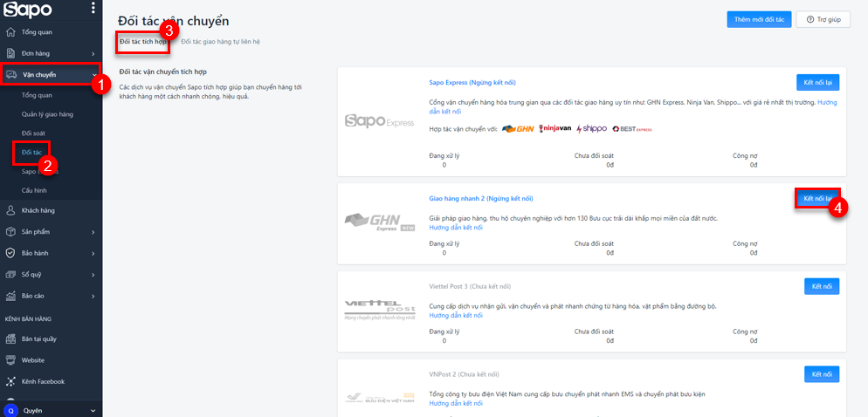Click the GHN Express card logo

pos(379,222)
